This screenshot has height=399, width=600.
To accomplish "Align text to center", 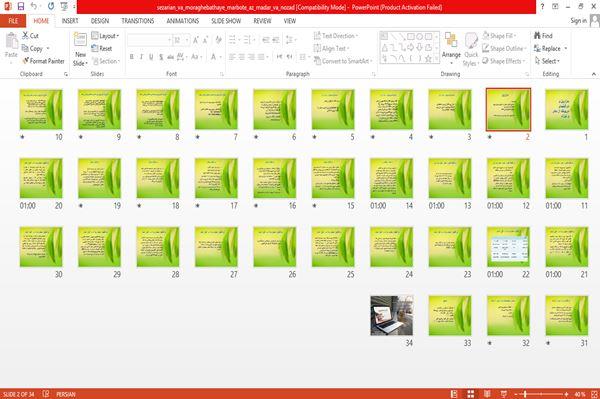I will point(241,57).
